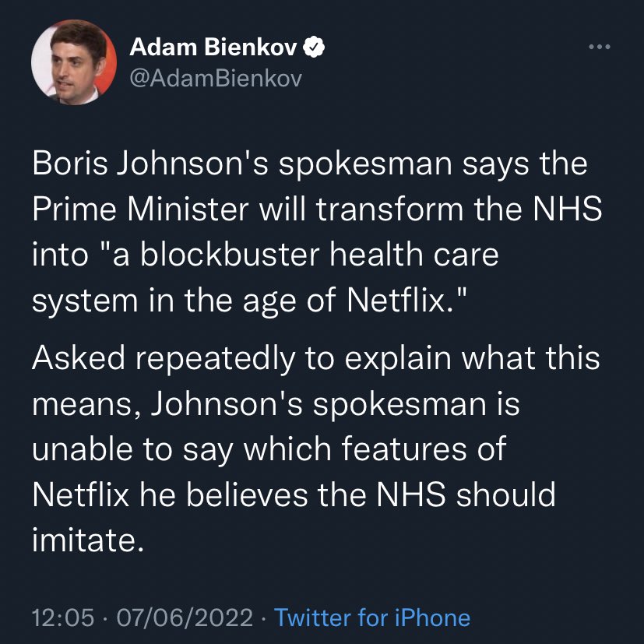Open the three-dot more options menu

coord(599,48)
